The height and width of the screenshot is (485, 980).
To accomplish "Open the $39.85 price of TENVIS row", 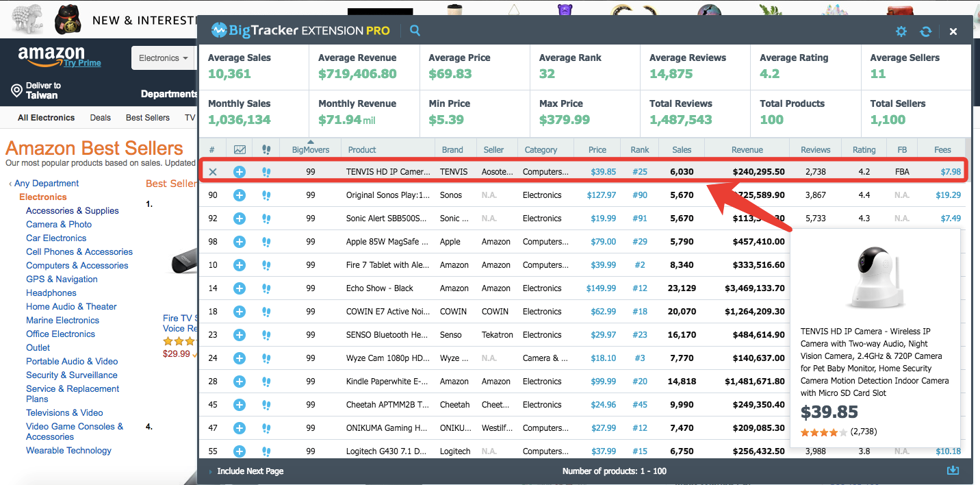I will (x=604, y=172).
